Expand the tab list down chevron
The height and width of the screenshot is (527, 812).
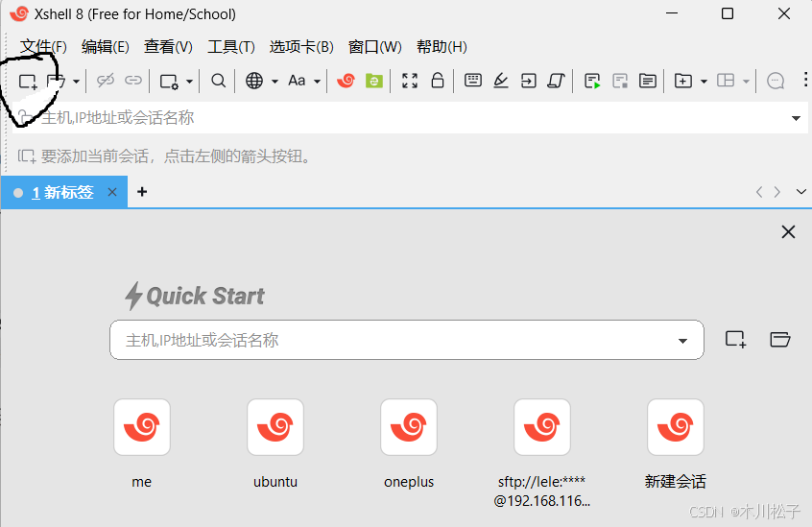801,192
